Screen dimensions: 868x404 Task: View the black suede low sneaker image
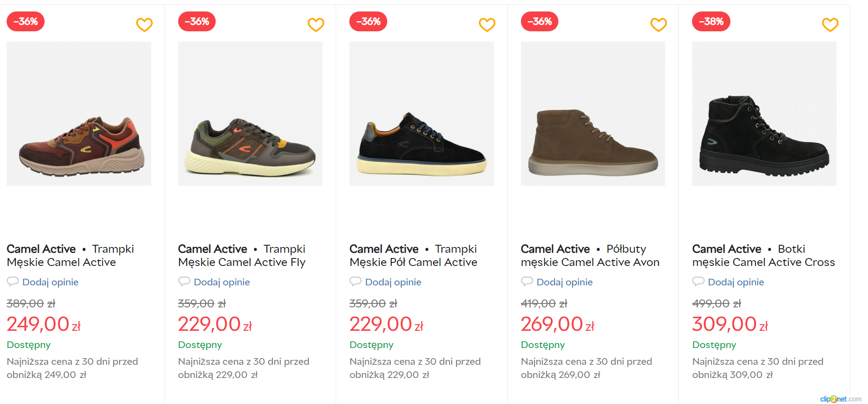click(422, 114)
